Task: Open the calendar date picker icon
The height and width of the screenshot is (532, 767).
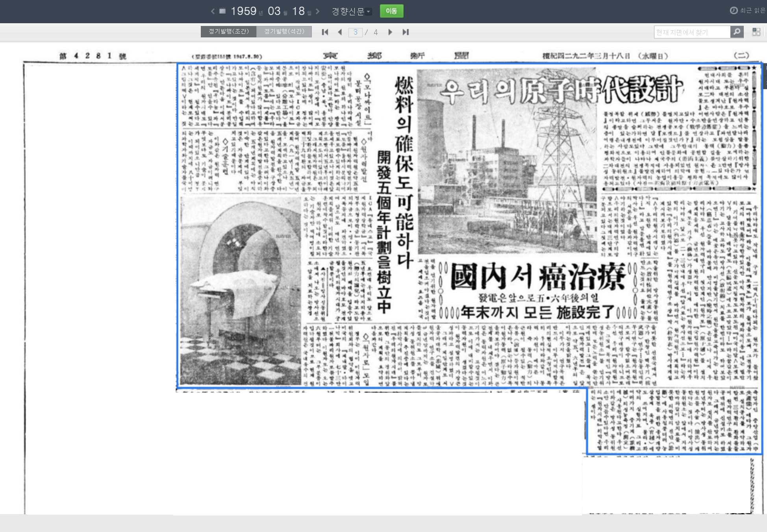Action: tap(222, 11)
